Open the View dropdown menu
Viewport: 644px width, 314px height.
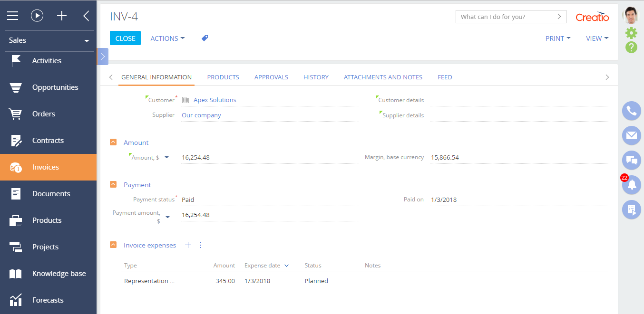597,38
